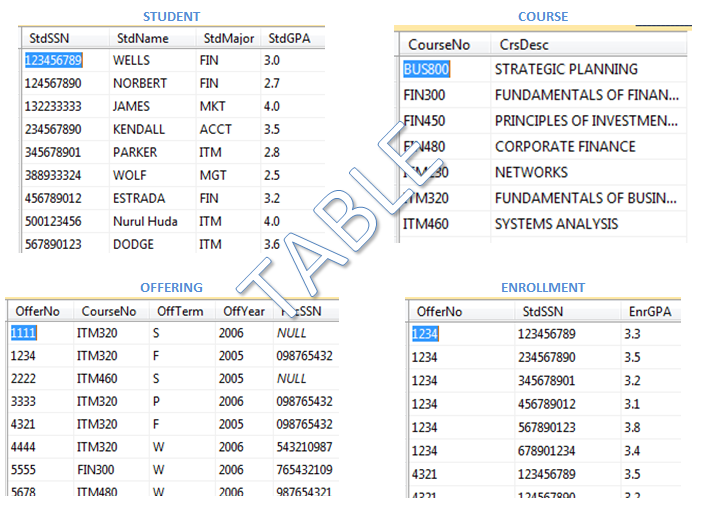Click the STUDENT table title

(171, 17)
